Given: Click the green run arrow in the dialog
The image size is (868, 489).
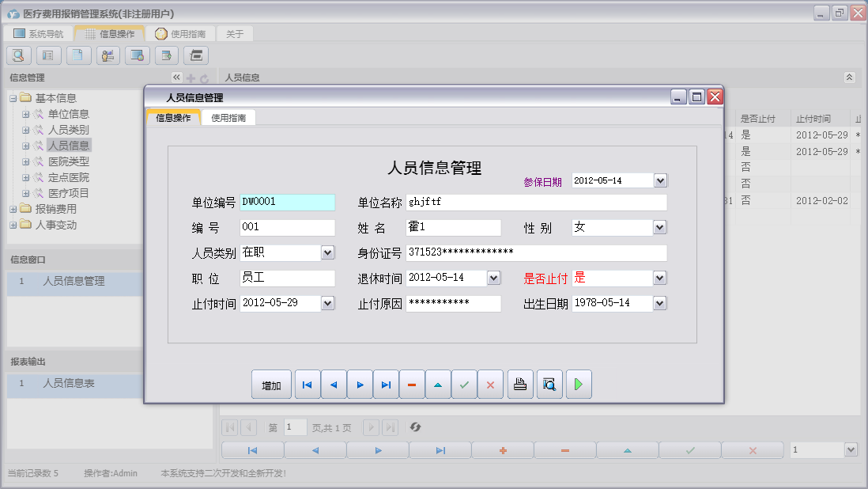Looking at the screenshot, I should pyautogui.click(x=578, y=384).
